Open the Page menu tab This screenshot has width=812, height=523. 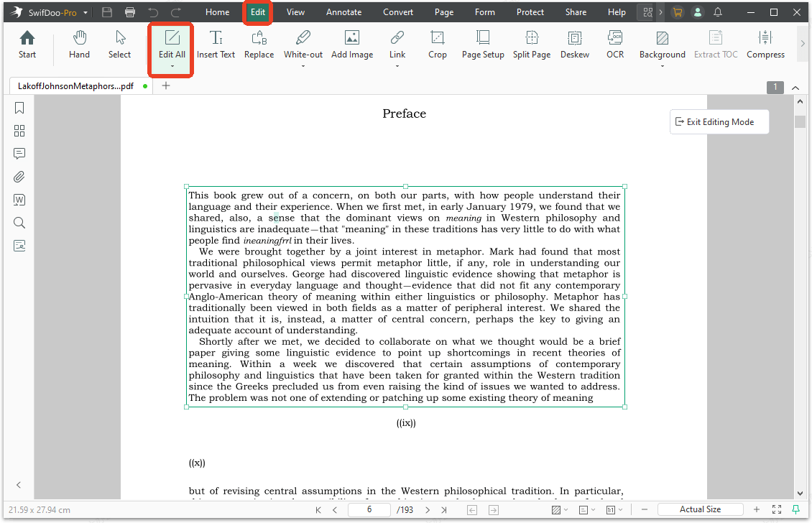[x=444, y=12]
